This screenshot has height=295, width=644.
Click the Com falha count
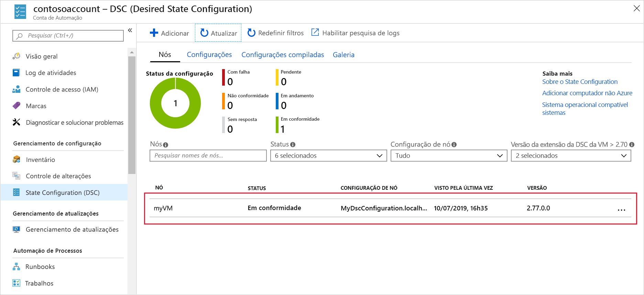tap(230, 81)
